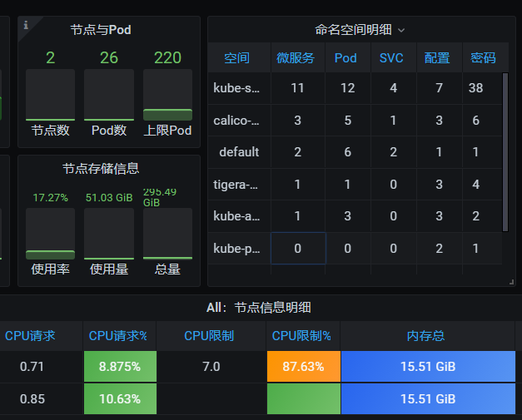Click the orange 87.63% CPU限制 cell
This screenshot has height=420, width=522.
click(x=303, y=367)
